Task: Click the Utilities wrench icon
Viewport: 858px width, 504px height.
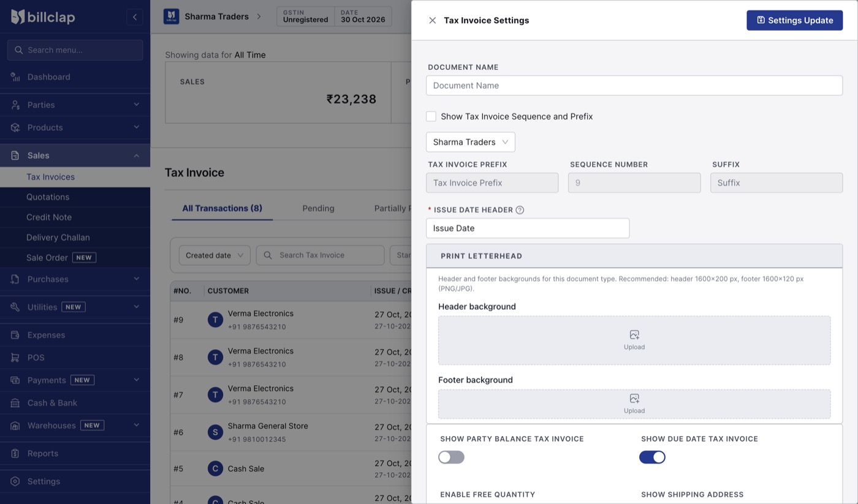Action: 15,307
